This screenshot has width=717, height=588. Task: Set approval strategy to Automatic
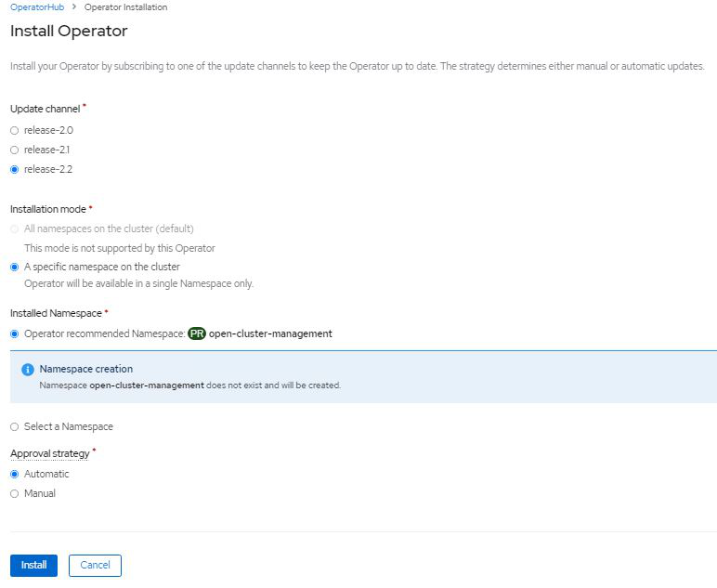(x=14, y=474)
